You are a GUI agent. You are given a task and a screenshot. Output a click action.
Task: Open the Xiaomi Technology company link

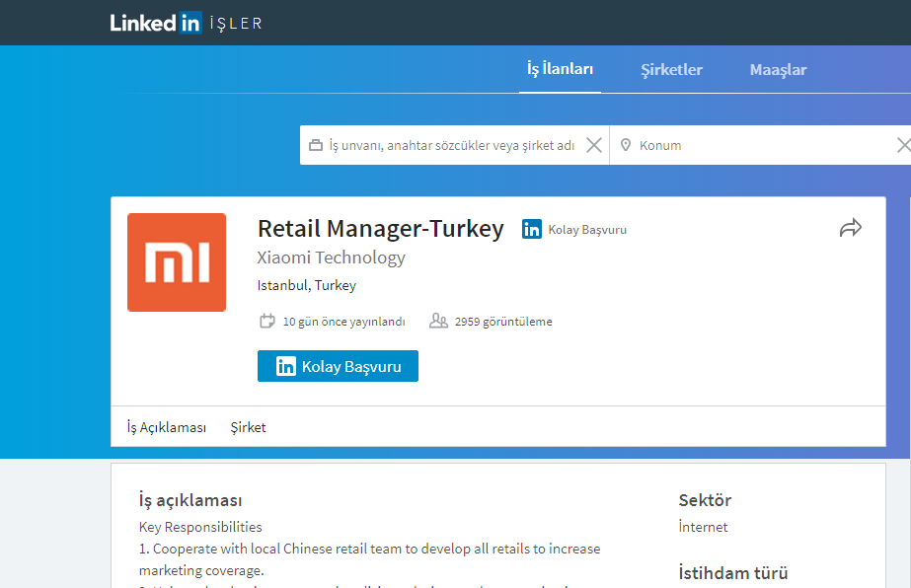[x=331, y=258]
